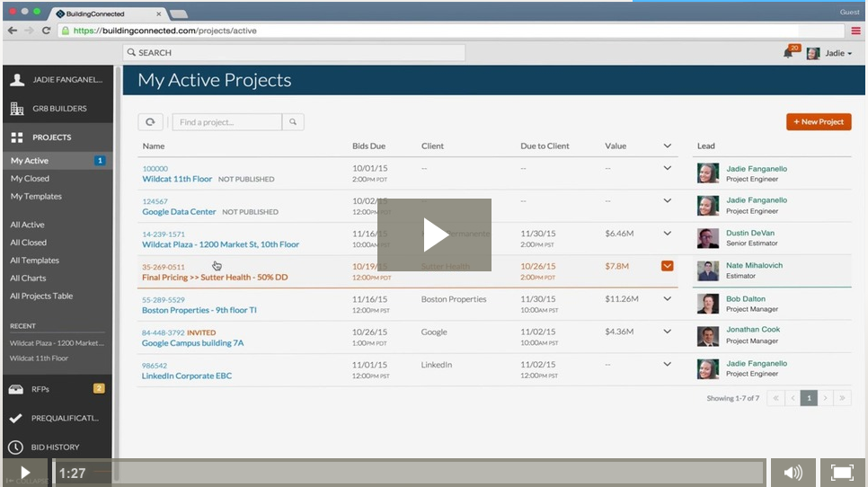Click the Jadie avatar in top bar
Screen dimensions: 868x487
point(813,53)
